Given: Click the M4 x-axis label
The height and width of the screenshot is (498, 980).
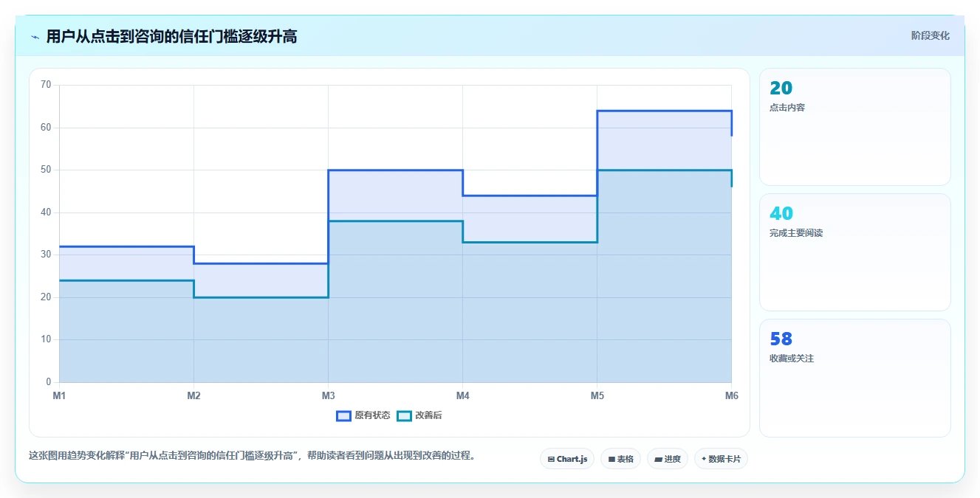Looking at the screenshot, I should [x=462, y=396].
